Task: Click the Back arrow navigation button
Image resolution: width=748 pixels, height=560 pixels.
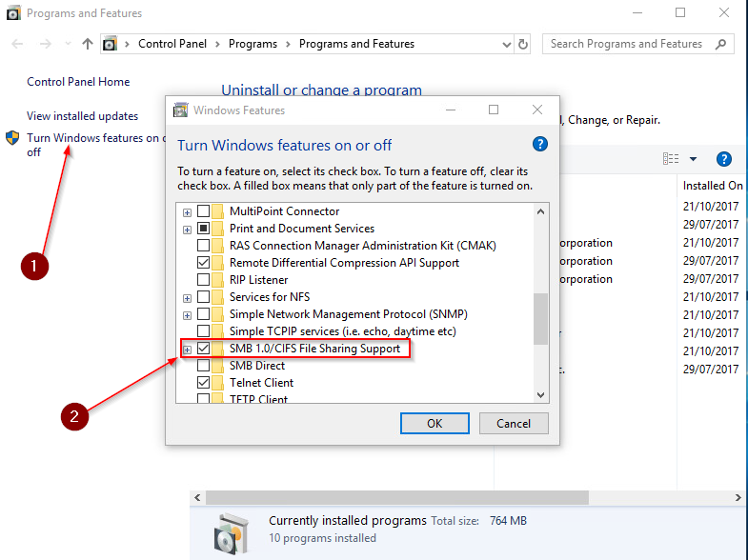Action: [x=18, y=44]
